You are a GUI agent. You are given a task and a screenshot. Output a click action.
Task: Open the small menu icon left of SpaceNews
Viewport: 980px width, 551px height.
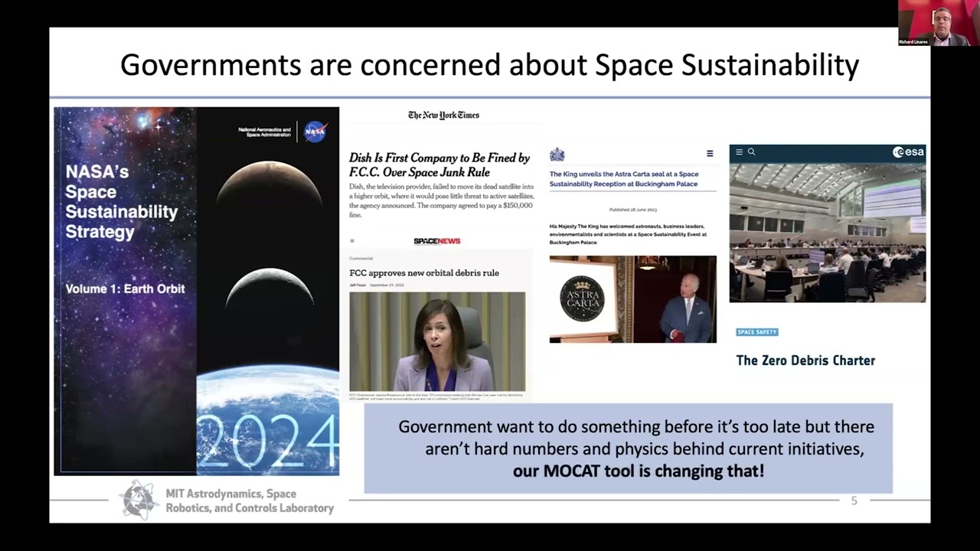(x=352, y=241)
